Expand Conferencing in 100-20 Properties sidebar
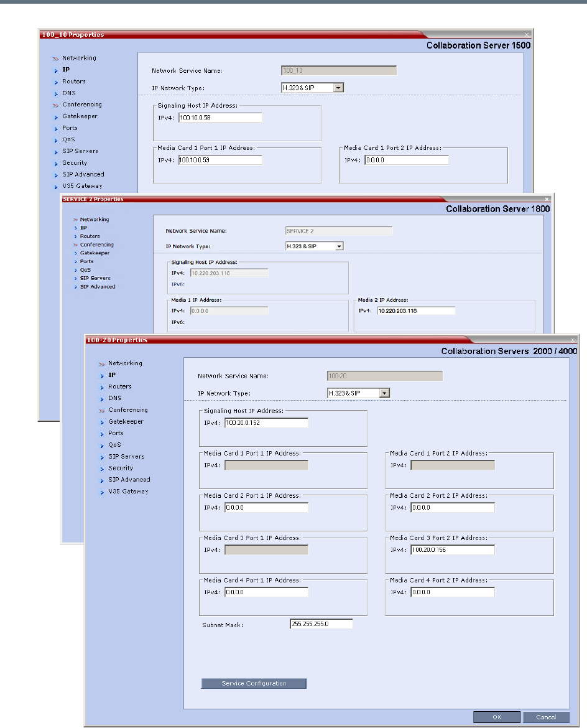This screenshot has height=728, width=587. 127,410
